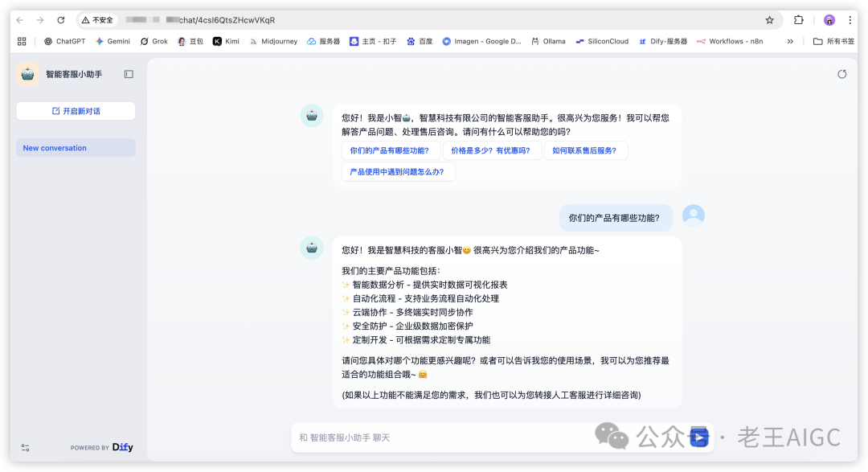The width and height of the screenshot is (868, 472).
Task: Open the Chrome profile avatar
Action: coord(829,20)
